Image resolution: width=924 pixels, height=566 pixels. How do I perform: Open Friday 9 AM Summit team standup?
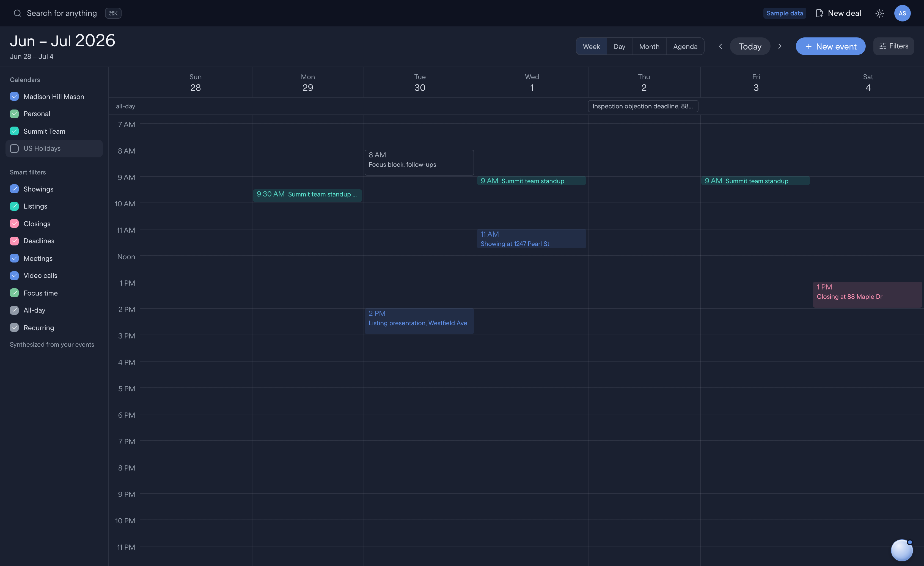click(x=755, y=181)
